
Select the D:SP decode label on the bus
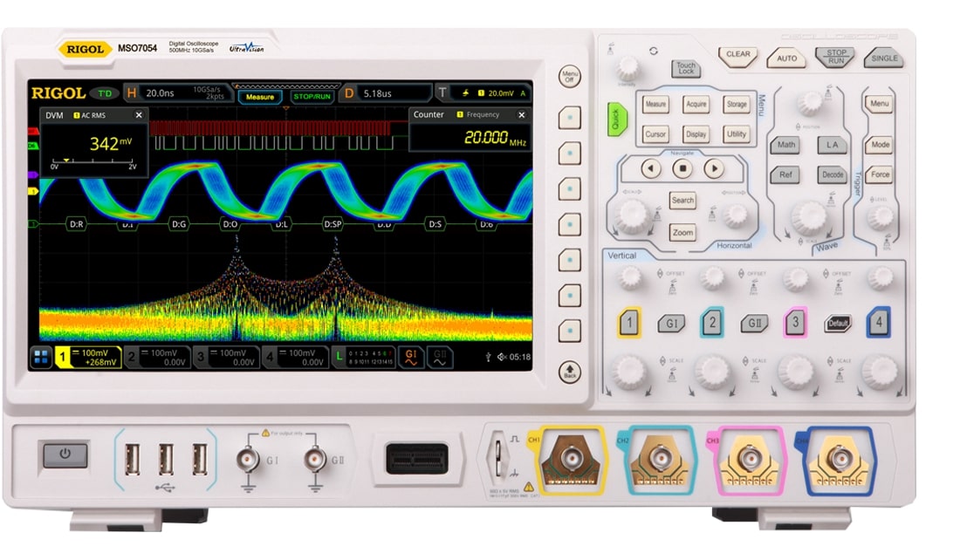coord(333,224)
